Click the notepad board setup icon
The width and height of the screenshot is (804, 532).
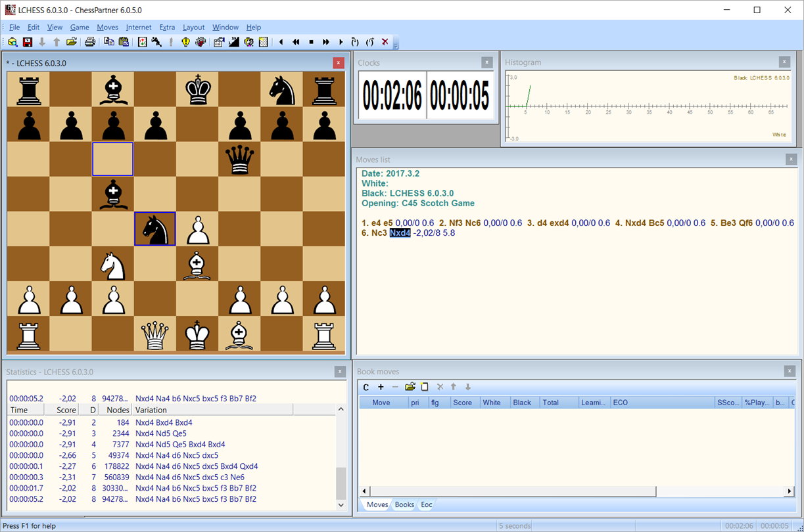(263, 42)
